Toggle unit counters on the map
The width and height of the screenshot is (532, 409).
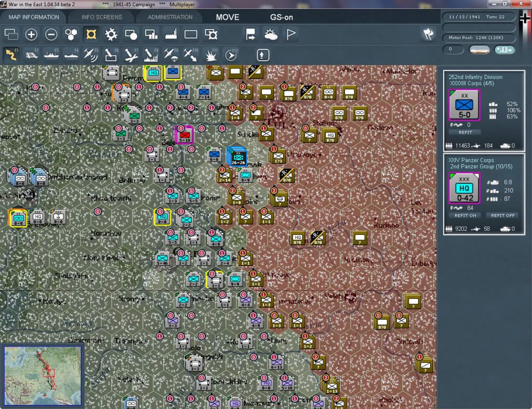coord(11,34)
